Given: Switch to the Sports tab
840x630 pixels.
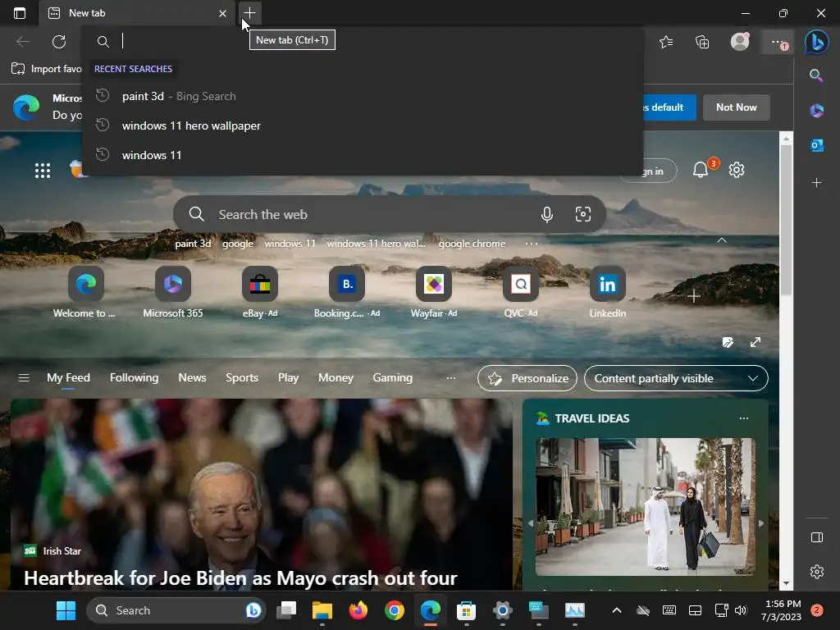Looking at the screenshot, I should coord(242,377).
